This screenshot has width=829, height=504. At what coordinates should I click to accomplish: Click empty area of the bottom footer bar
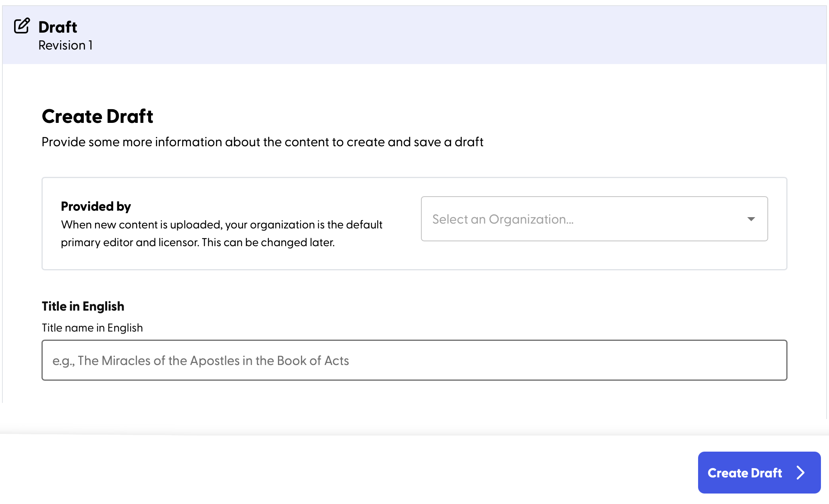pos(322,471)
